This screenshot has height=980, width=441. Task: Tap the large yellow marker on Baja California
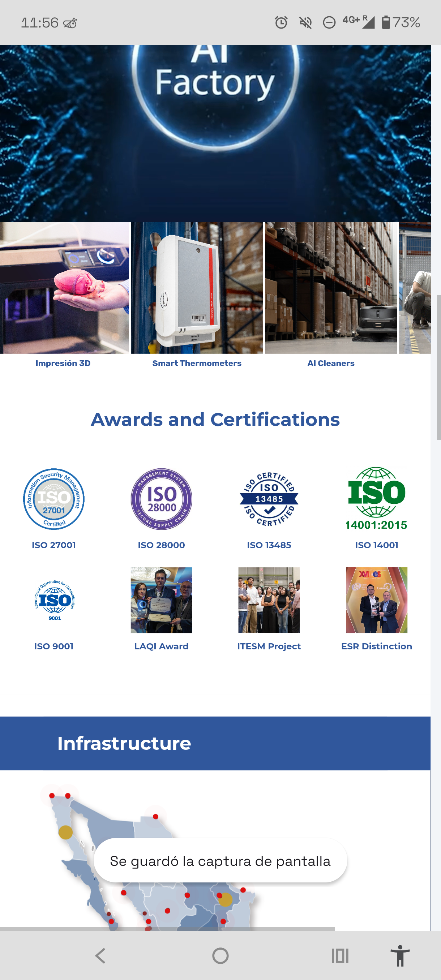tap(65, 833)
